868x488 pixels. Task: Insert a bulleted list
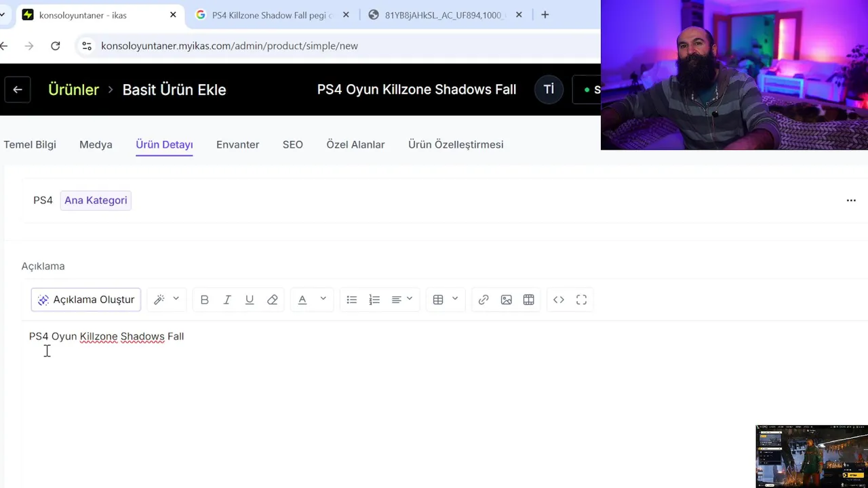(351, 300)
